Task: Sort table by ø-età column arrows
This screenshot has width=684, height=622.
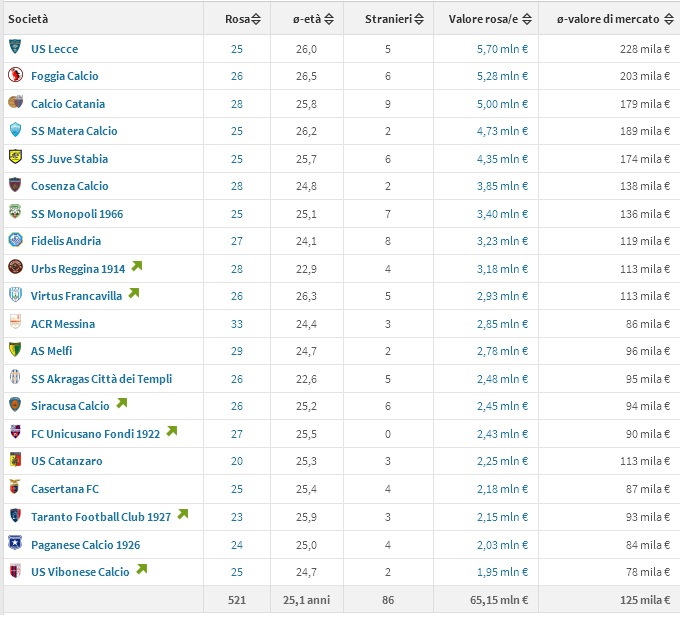Action: 329,19
